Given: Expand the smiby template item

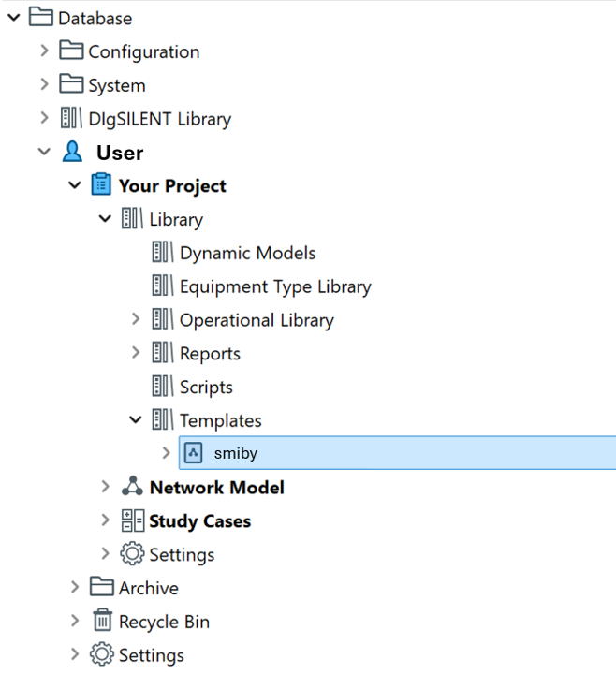Looking at the screenshot, I should [167, 453].
